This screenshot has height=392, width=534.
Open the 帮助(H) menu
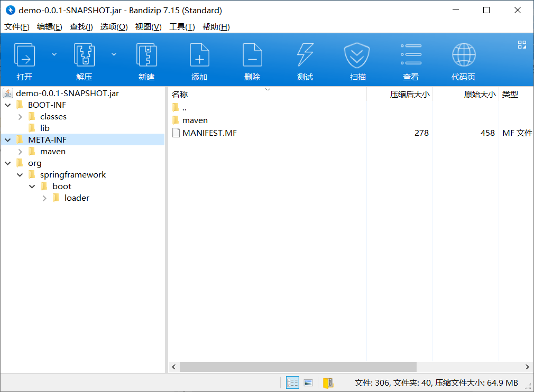[216, 26]
